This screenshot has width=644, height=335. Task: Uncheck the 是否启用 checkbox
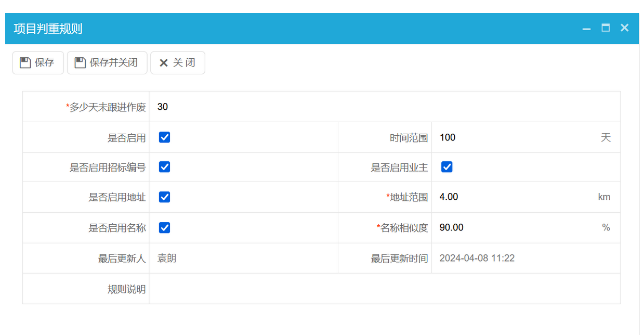[164, 137]
